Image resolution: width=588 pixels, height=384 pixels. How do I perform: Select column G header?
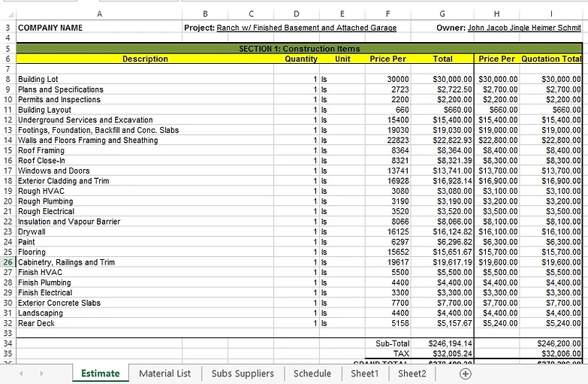(x=442, y=14)
